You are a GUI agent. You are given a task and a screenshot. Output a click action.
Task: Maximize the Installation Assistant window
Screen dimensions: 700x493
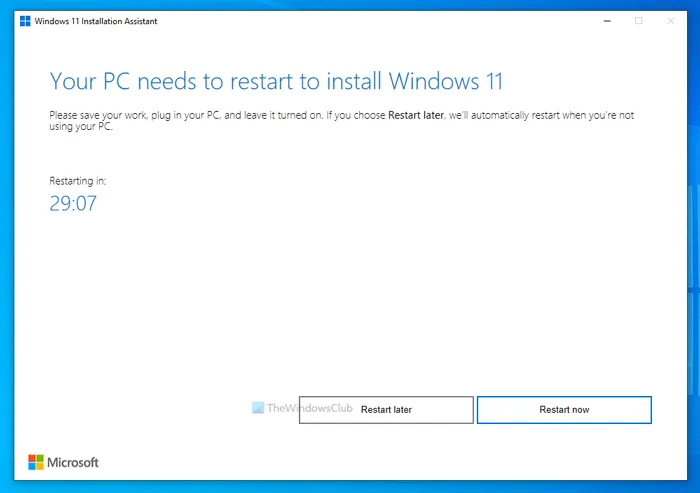pos(639,21)
